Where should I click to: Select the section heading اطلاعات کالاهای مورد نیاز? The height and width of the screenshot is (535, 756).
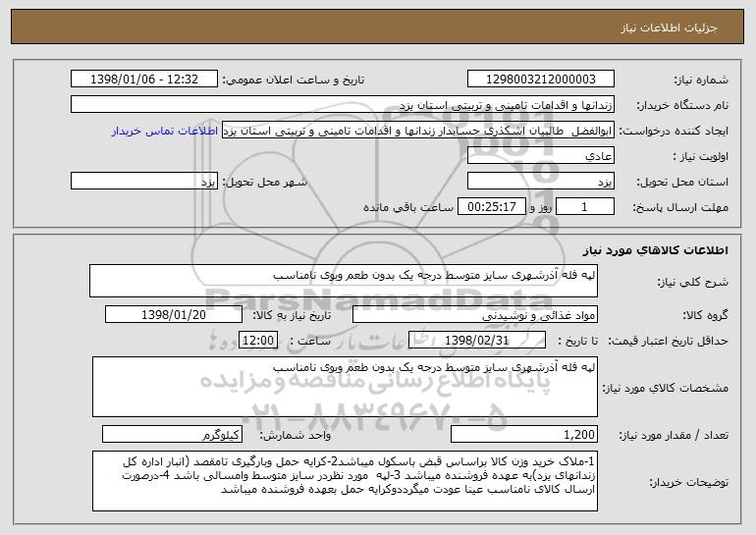tap(655, 250)
